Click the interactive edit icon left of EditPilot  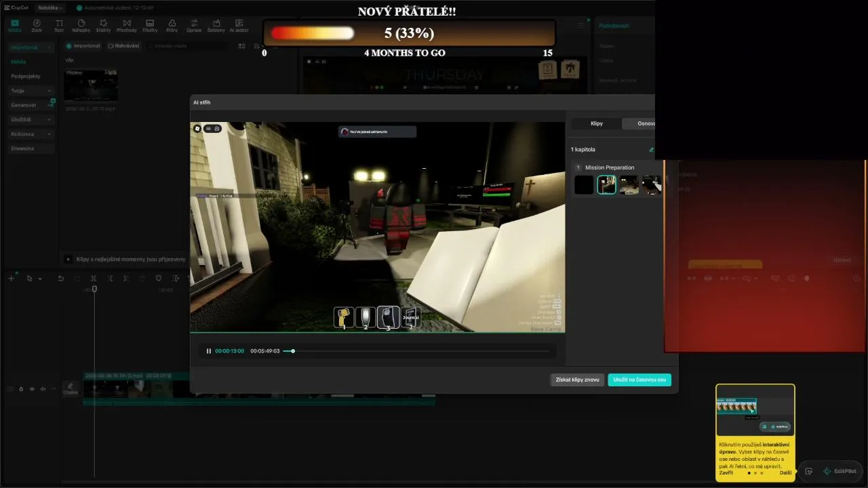click(x=808, y=471)
